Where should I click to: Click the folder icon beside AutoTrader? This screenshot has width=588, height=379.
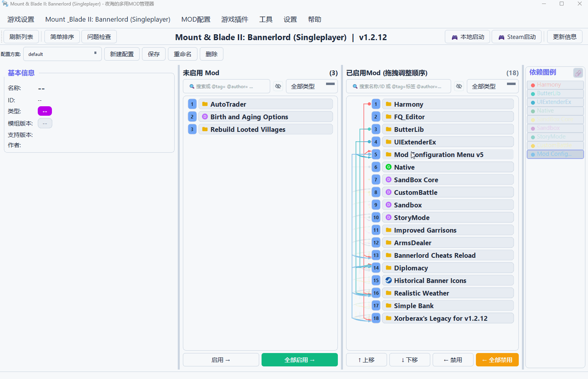click(205, 104)
